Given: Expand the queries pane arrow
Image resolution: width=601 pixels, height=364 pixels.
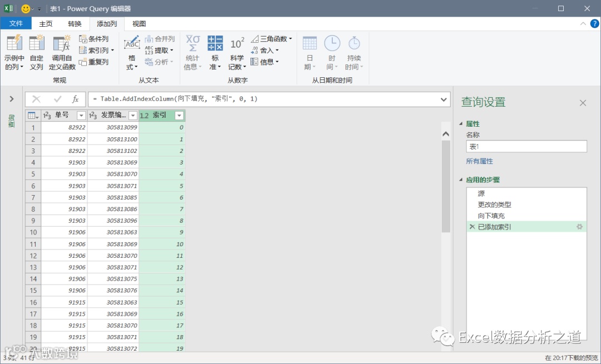Looking at the screenshot, I should pos(12,99).
